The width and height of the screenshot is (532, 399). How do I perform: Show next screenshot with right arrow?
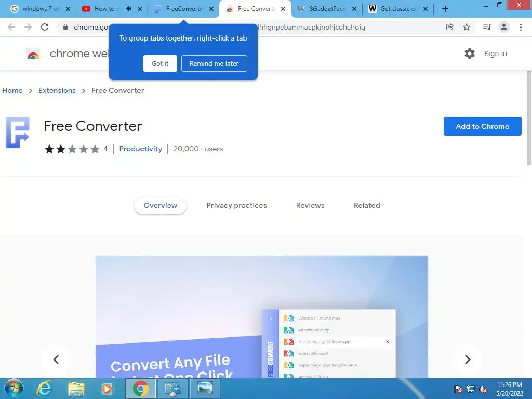point(468,360)
